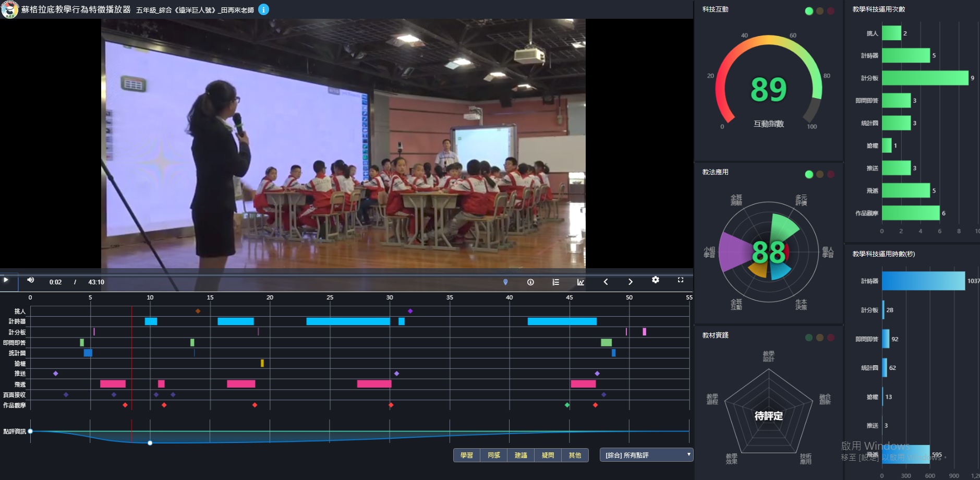
Task: Click the 教學科技運用時數(秒) chart title
Action: click(884, 254)
